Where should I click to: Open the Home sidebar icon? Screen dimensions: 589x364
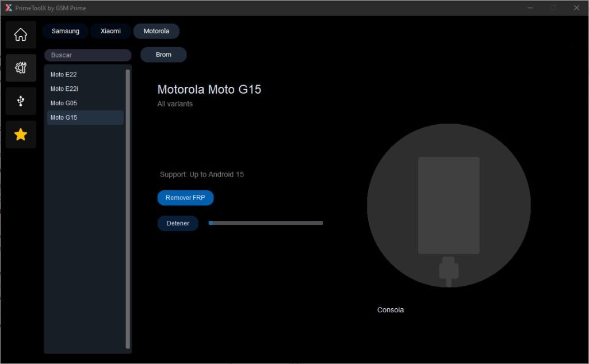(x=21, y=35)
